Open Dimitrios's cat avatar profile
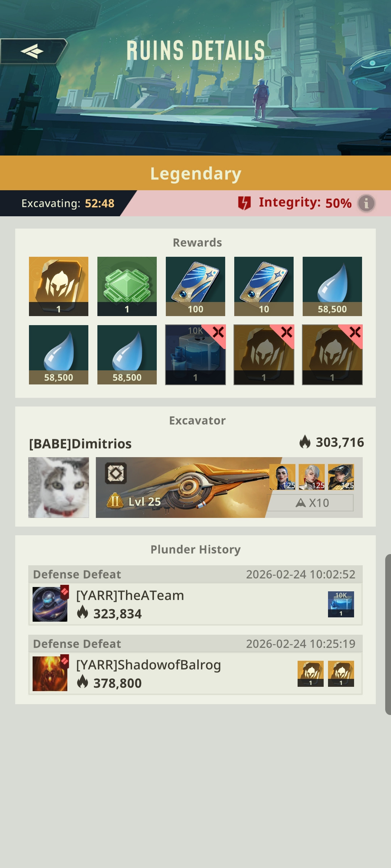 click(59, 488)
